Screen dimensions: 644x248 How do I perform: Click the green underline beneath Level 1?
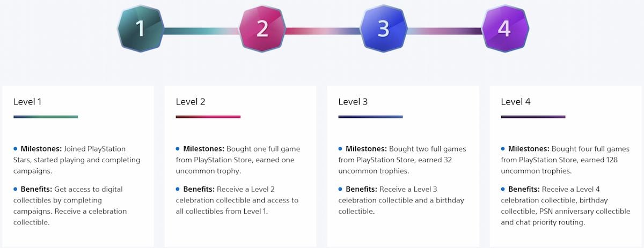click(x=46, y=117)
